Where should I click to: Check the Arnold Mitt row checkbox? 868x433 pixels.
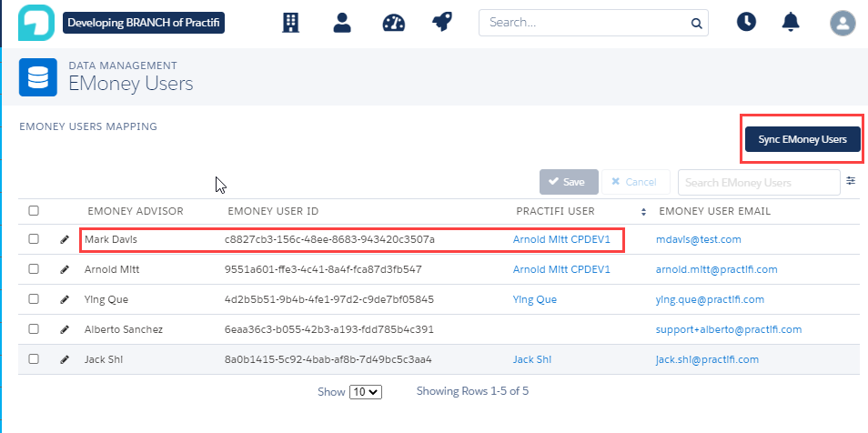coord(34,268)
